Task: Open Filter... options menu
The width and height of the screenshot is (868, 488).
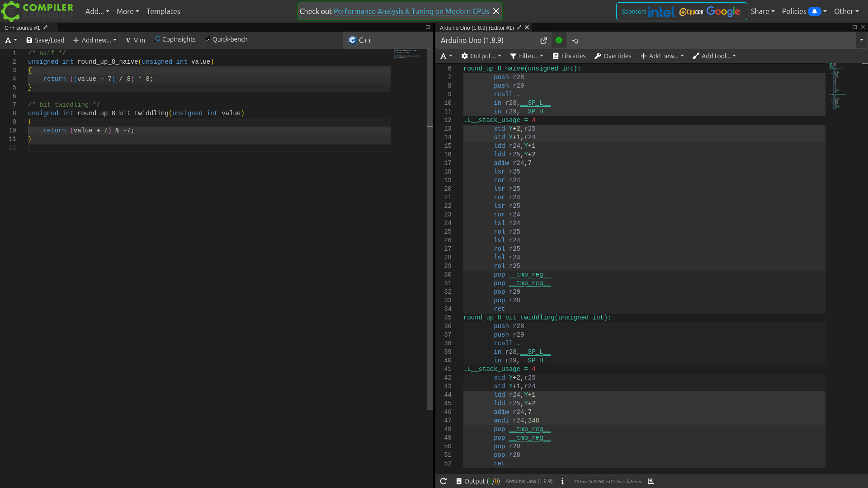Action: pos(527,56)
